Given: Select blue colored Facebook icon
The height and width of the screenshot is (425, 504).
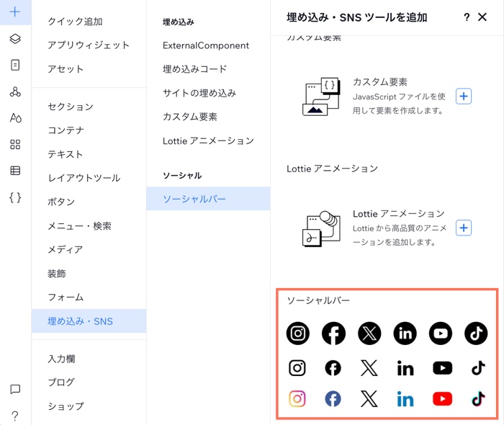Looking at the screenshot, I should pos(333,399).
